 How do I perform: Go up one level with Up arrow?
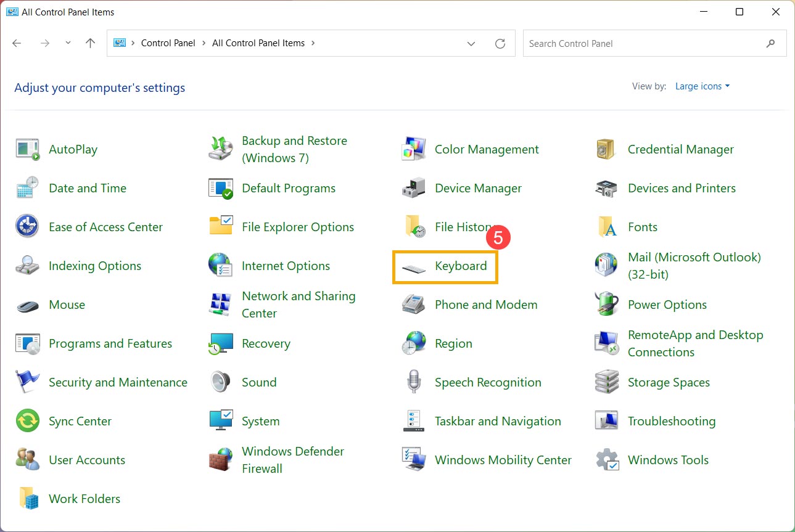(x=91, y=43)
